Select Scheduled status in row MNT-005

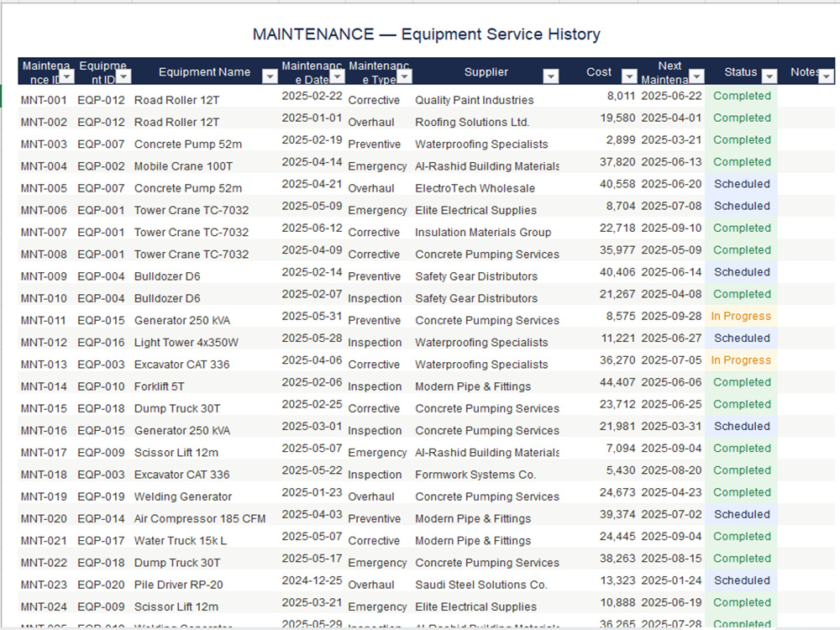point(742,184)
